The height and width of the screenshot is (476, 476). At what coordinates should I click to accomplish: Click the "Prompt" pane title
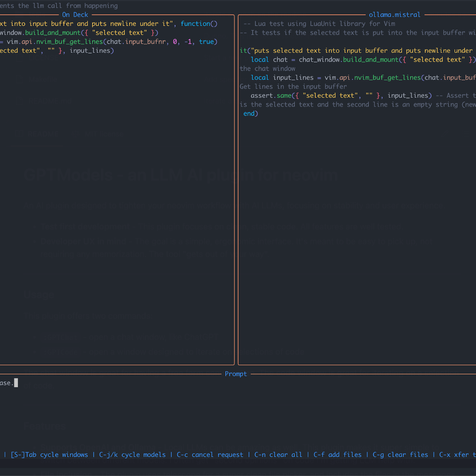[236, 374]
